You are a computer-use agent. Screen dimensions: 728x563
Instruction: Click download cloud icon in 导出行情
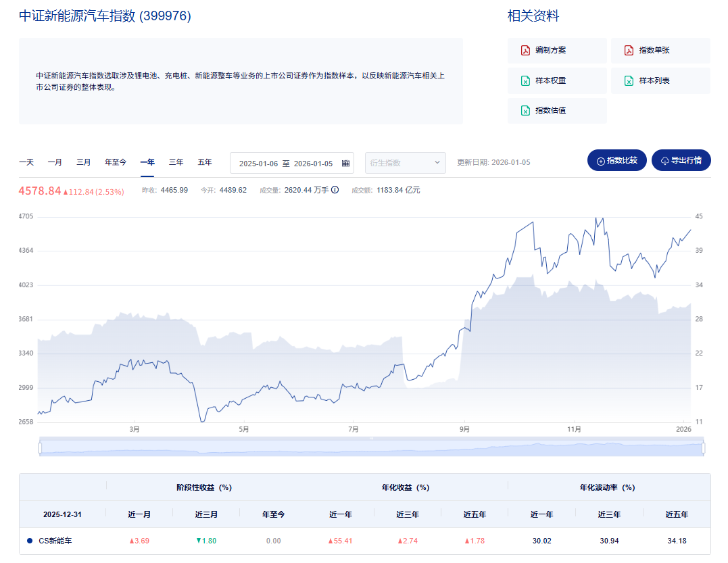pos(664,161)
